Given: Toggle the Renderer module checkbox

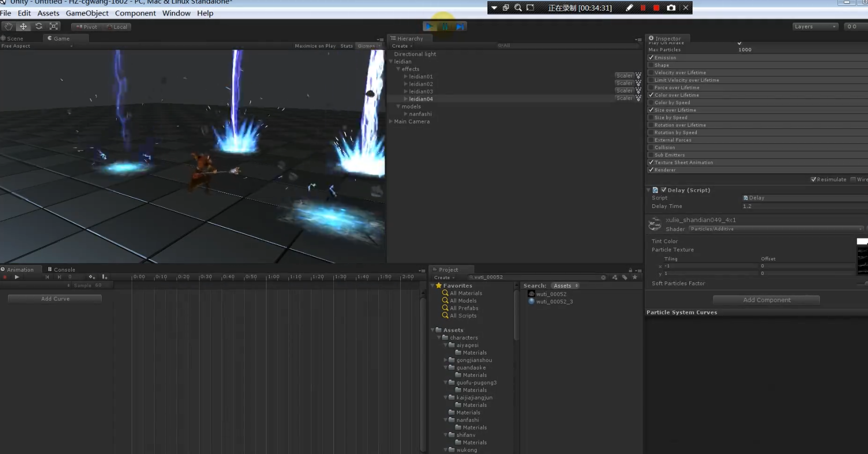Looking at the screenshot, I should point(651,170).
